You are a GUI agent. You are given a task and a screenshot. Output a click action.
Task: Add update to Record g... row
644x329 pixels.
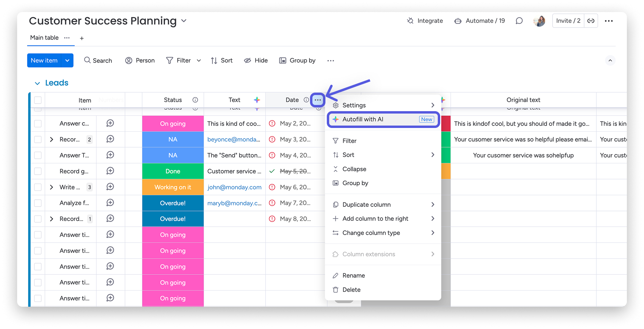coord(110,171)
